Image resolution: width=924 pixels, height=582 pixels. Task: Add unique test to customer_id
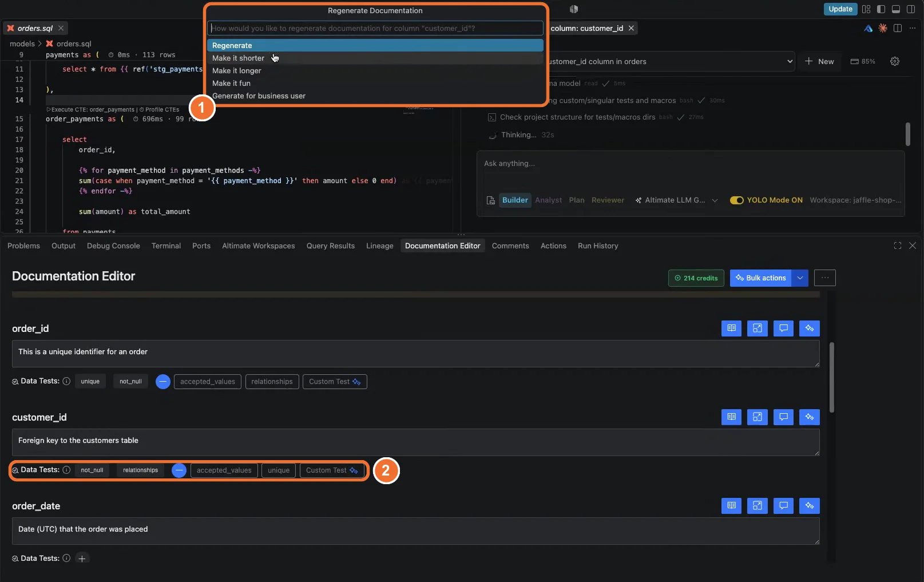point(279,470)
